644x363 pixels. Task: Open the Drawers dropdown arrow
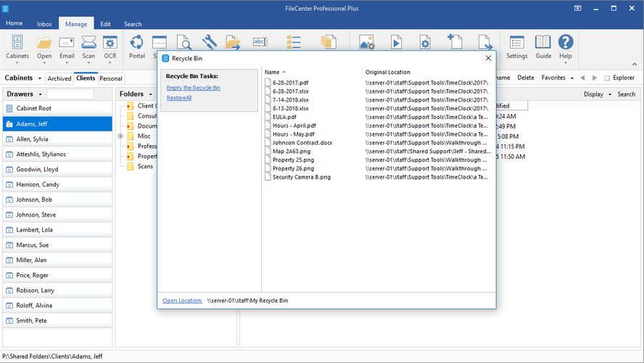(x=40, y=94)
